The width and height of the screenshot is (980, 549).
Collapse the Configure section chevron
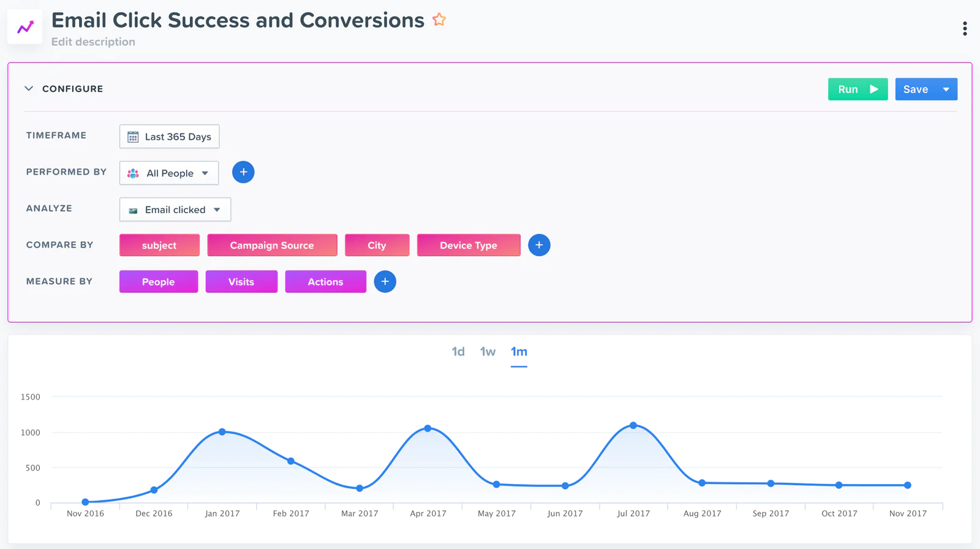29,88
